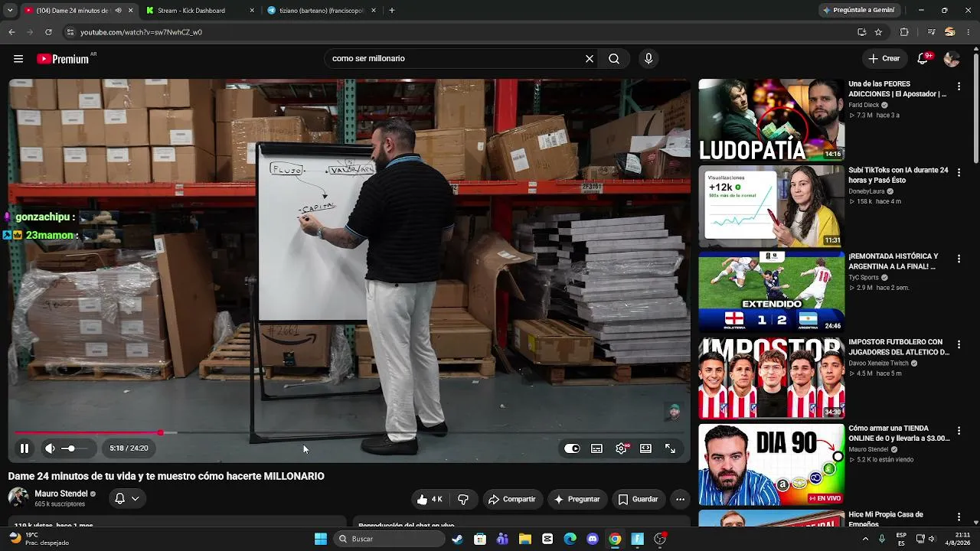Switch to theater mode
This screenshot has width=980, height=551.
pyautogui.click(x=645, y=448)
